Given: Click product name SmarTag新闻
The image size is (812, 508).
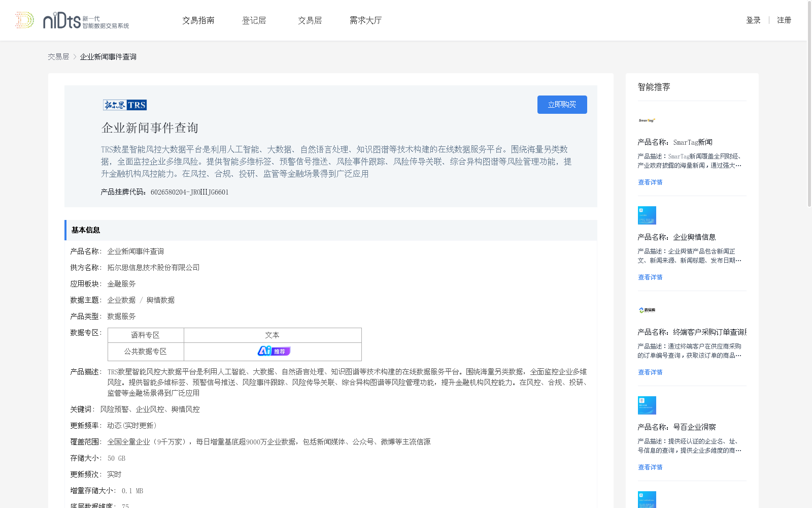Looking at the screenshot, I should [693, 142].
